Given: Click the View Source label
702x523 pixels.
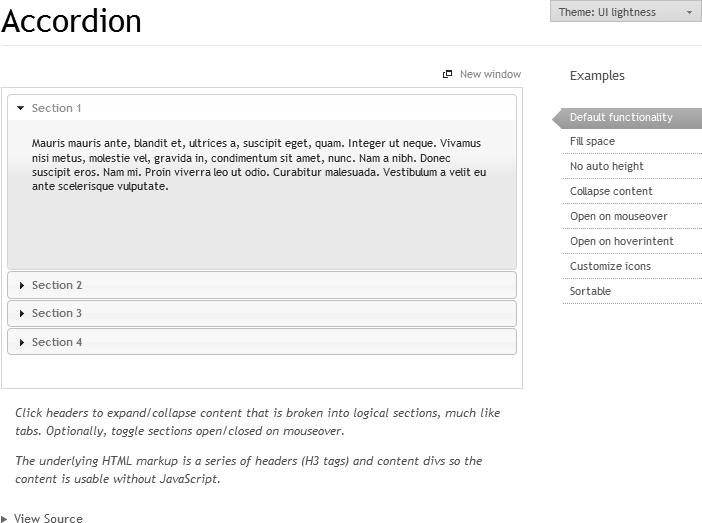Looking at the screenshot, I should [x=48, y=518].
